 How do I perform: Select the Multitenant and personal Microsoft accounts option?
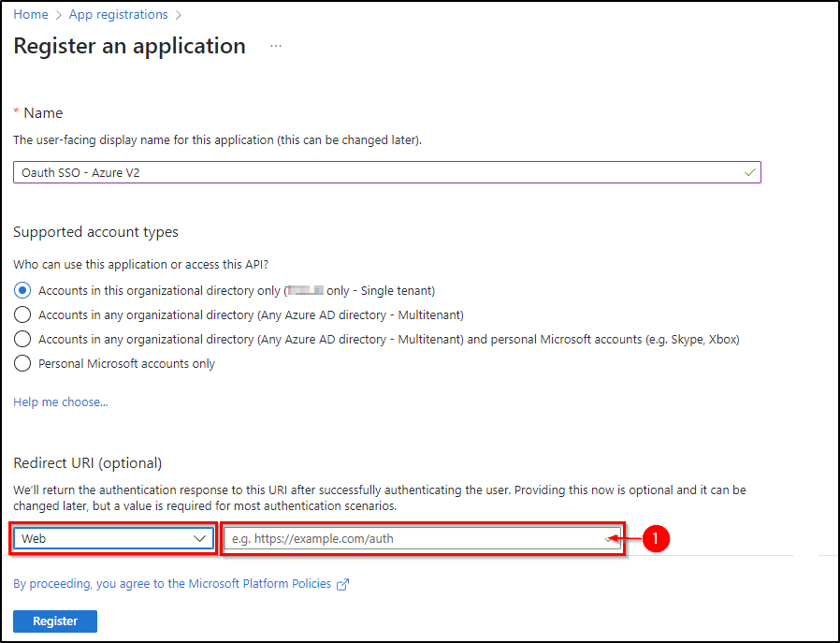[21, 340]
